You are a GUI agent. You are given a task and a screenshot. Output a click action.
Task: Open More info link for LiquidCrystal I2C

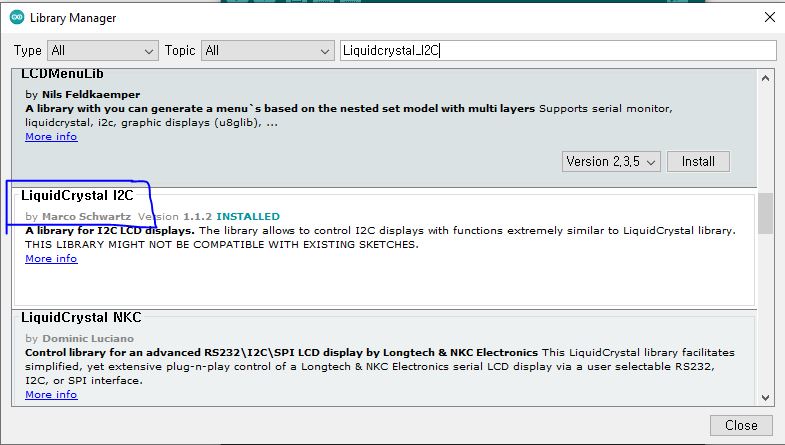(x=51, y=259)
